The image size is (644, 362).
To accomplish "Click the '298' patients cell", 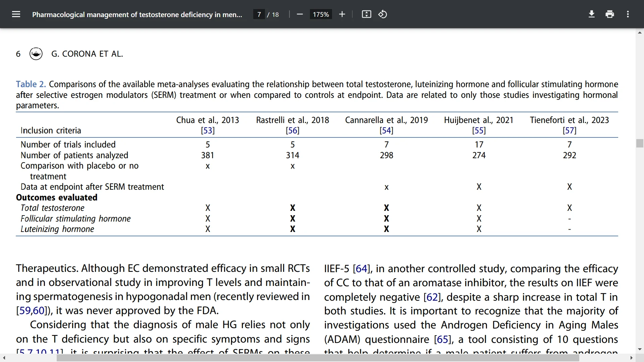I will point(386,155).
